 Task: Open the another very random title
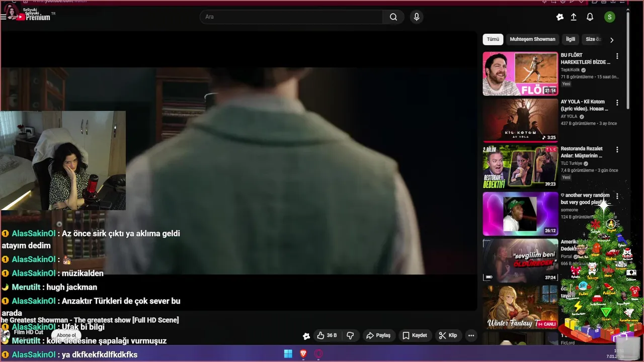click(x=585, y=199)
